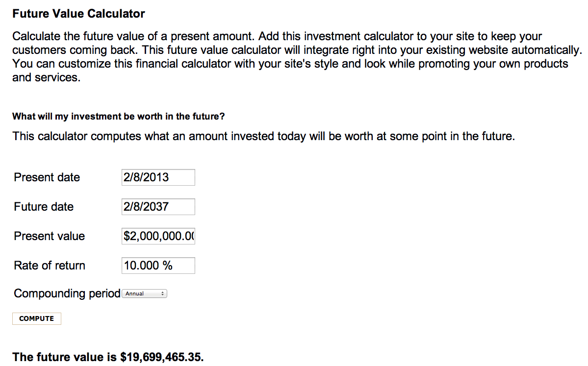This screenshot has height=366, width=588.
Task: Click the "Future Value Calculator" heading
Action: click(x=78, y=14)
